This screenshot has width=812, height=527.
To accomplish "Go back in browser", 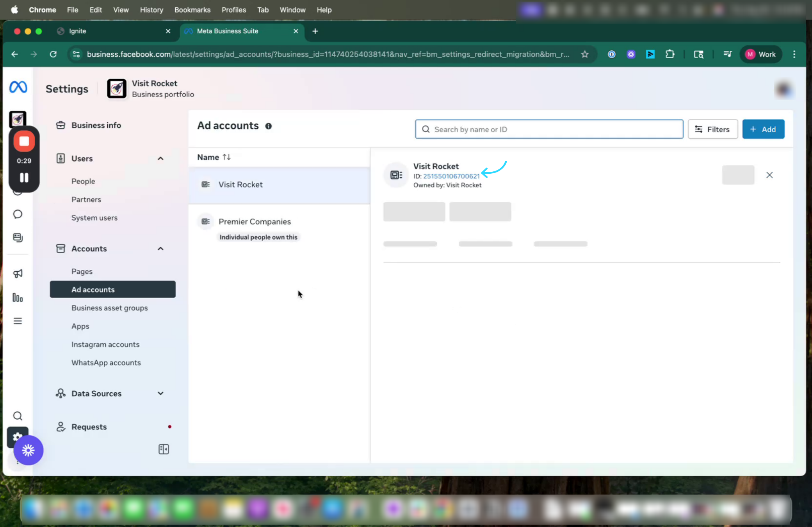I will pyautogui.click(x=15, y=54).
